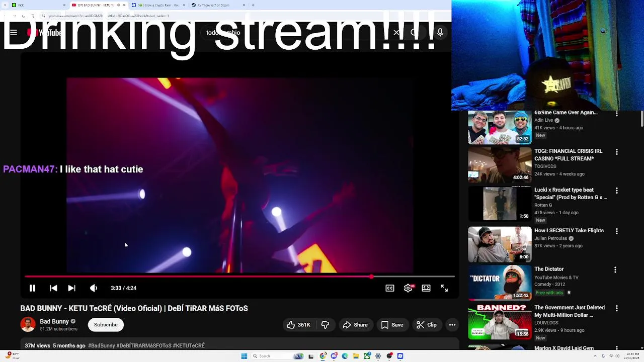Viewport: 644px width, 362px height.
Task: Create a Clip of the video
Action: (x=427, y=325)
